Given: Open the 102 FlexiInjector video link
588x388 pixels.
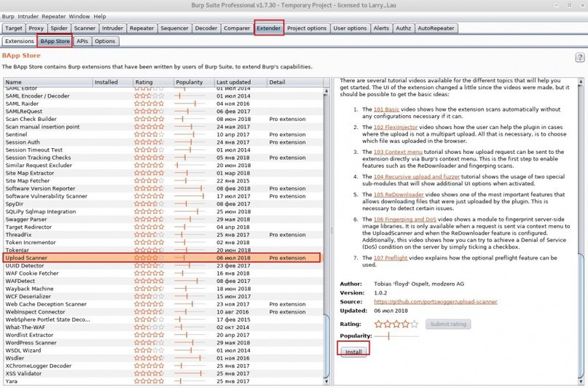Looking at the screenshot, I should click(x=395, y=127).
